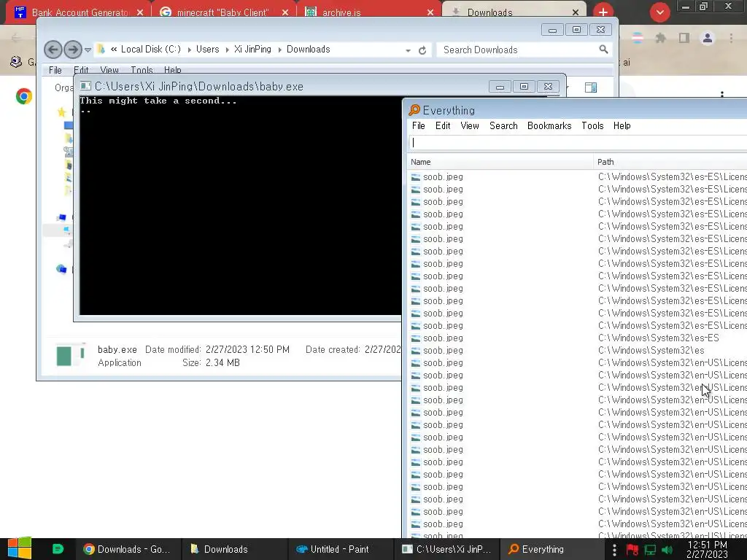The image size is (747, 560).
Task: Open green chat app on taskbar
Action: [x=58, y=549]
